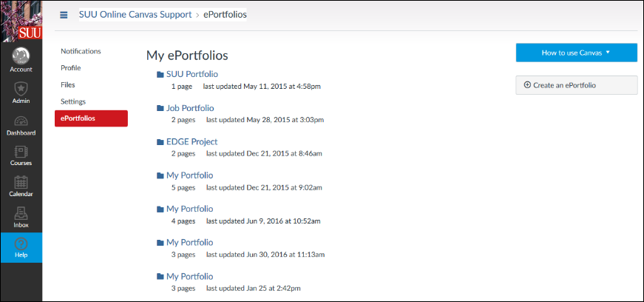
Task: Select the ePortfolios menu item
Action: click(x=91, y=118)
